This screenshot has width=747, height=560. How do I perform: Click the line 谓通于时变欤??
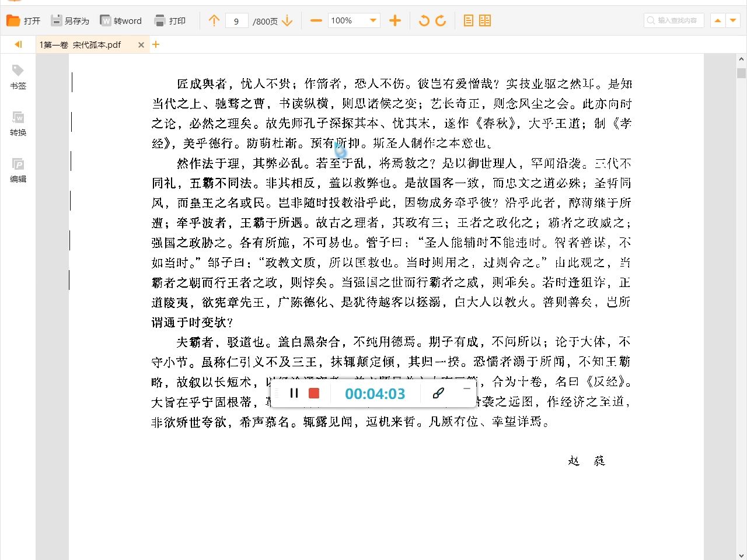click(192, 322)
